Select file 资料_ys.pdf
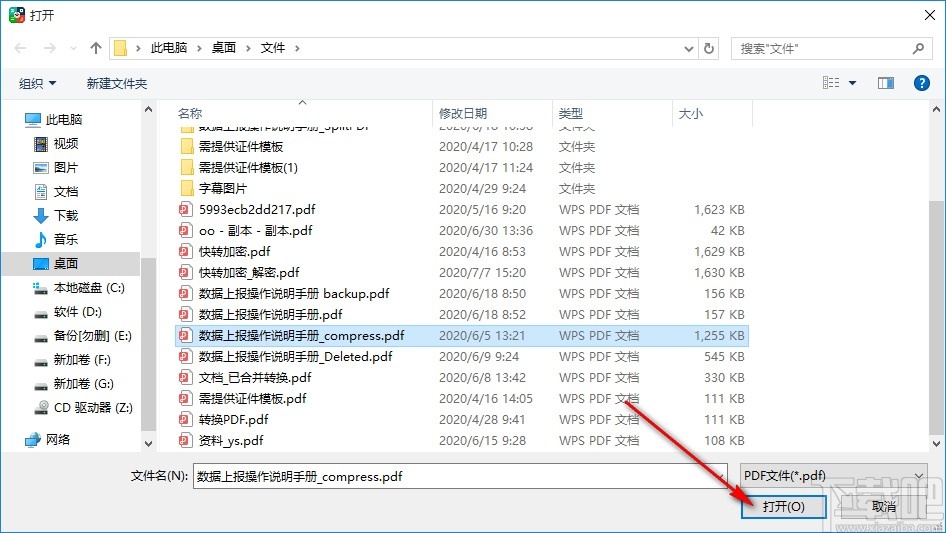946x533 pixels. click(231, 441)
